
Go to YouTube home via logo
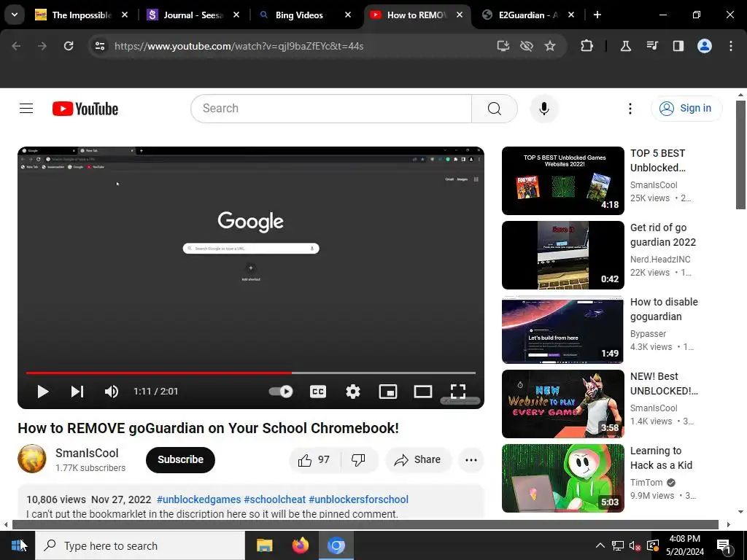point(85,109)
